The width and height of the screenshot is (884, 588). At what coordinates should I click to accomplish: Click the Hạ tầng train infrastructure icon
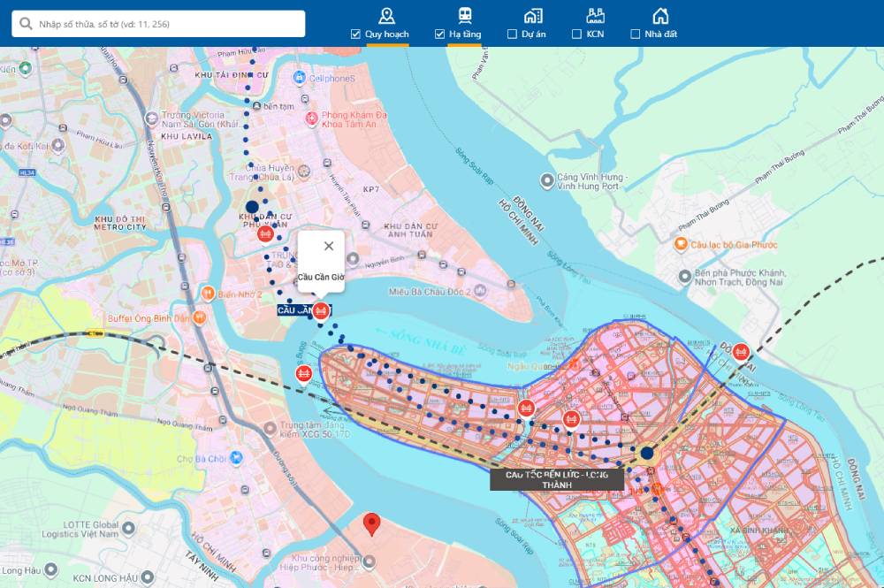coord(464,15)
